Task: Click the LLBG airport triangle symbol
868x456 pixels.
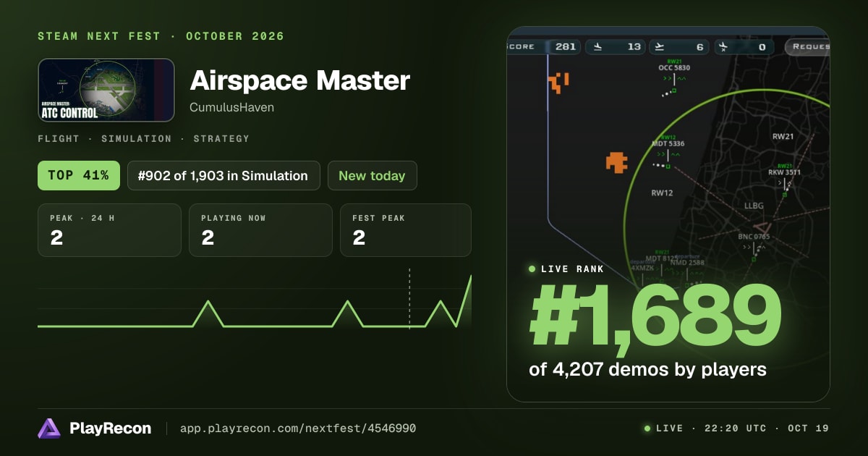Action: [762, 227]
